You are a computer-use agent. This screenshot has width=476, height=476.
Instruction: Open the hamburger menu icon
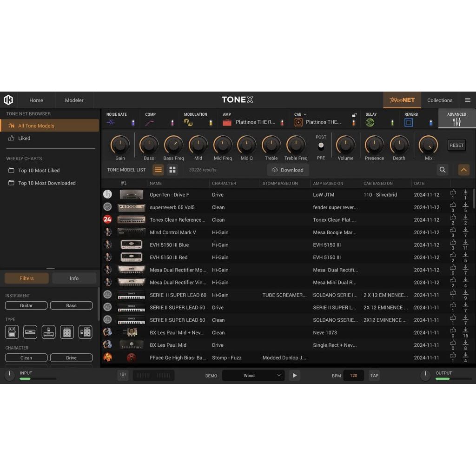click(x=467, y=100)
